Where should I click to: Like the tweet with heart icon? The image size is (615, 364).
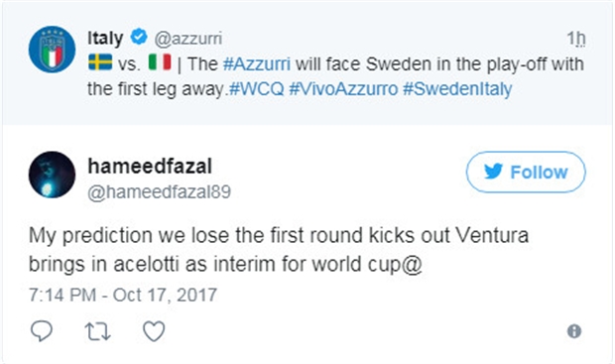[x=154, y=331]
